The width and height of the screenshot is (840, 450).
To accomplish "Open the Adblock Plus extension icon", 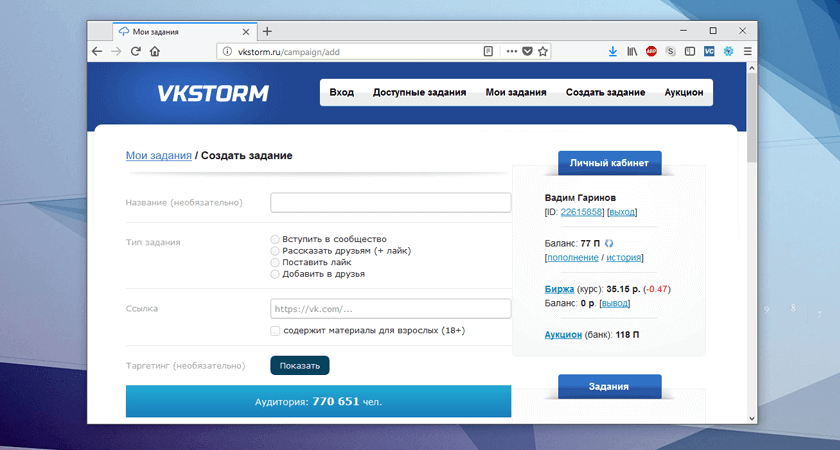I will point(651,51).
